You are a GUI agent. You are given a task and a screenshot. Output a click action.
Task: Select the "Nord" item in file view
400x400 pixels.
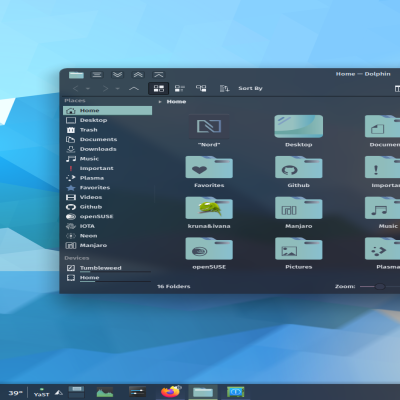(209, 131)
